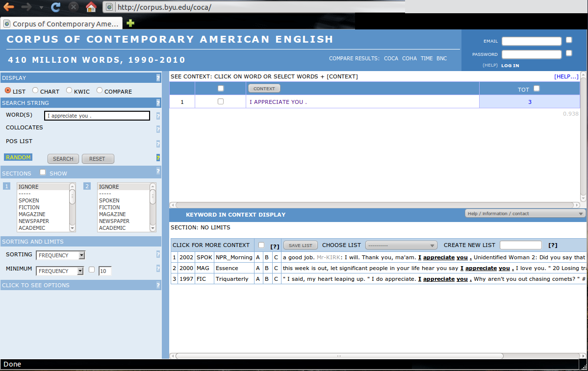588x371 pixels.
Task: Click help question mark beside Random button
Action: coord(158,158)
